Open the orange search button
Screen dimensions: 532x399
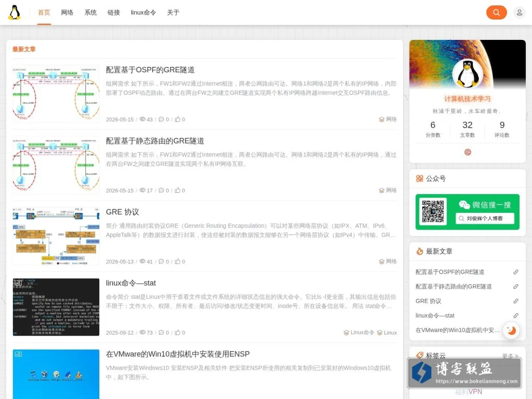pyautogui.click(x=497, y=12)
